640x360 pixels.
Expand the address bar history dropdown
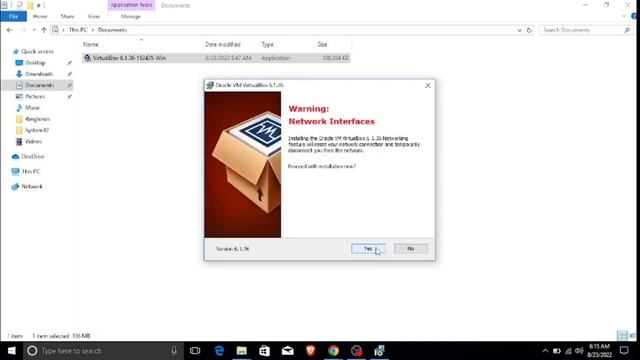[x=519, y=30]
